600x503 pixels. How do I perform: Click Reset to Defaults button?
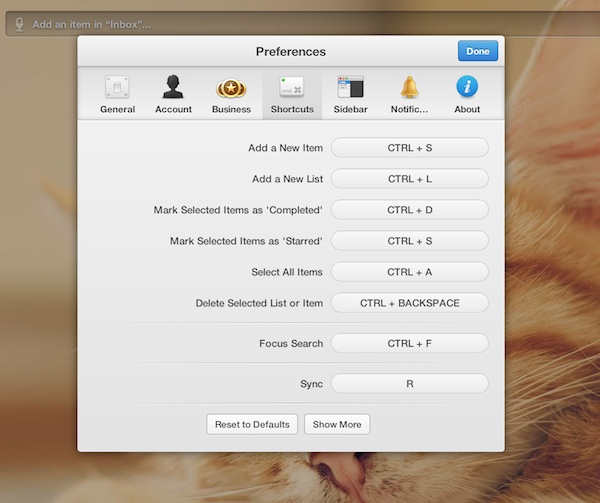coord(252,424)
